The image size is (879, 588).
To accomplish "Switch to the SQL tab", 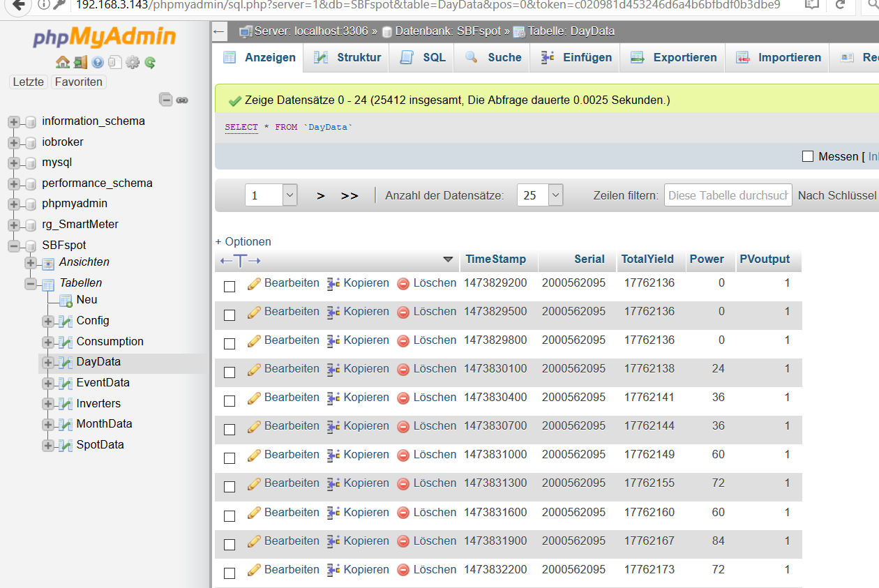I will tap(423, 57).
